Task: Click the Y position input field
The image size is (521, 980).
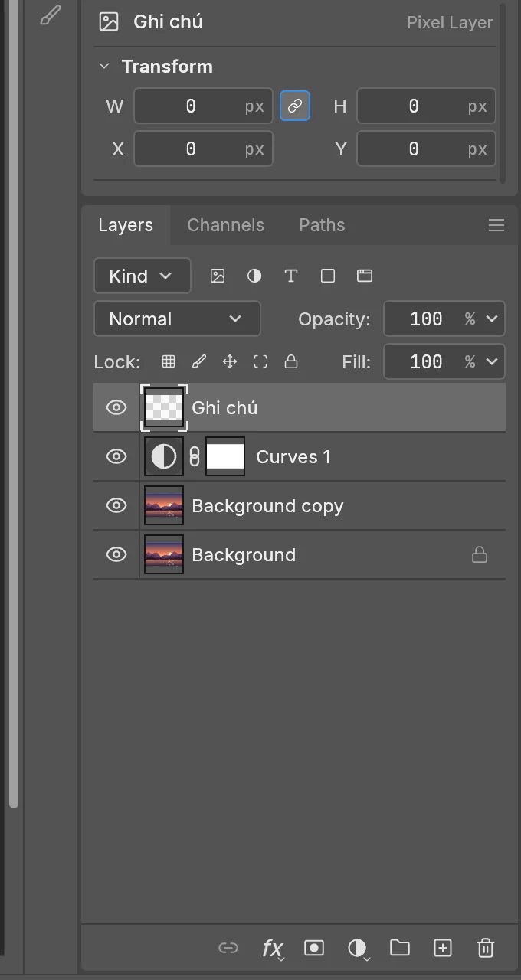Action: pyautogui.click(x=426, y=149)
